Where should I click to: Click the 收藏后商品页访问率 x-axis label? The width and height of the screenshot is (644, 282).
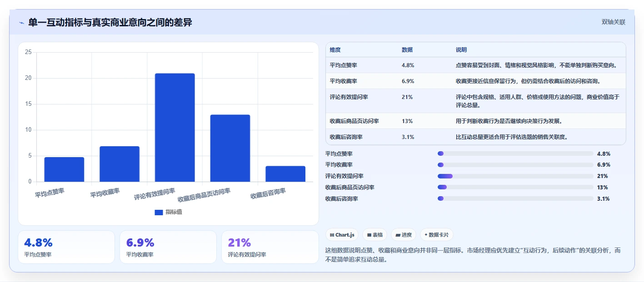click(x=204, y=195)
